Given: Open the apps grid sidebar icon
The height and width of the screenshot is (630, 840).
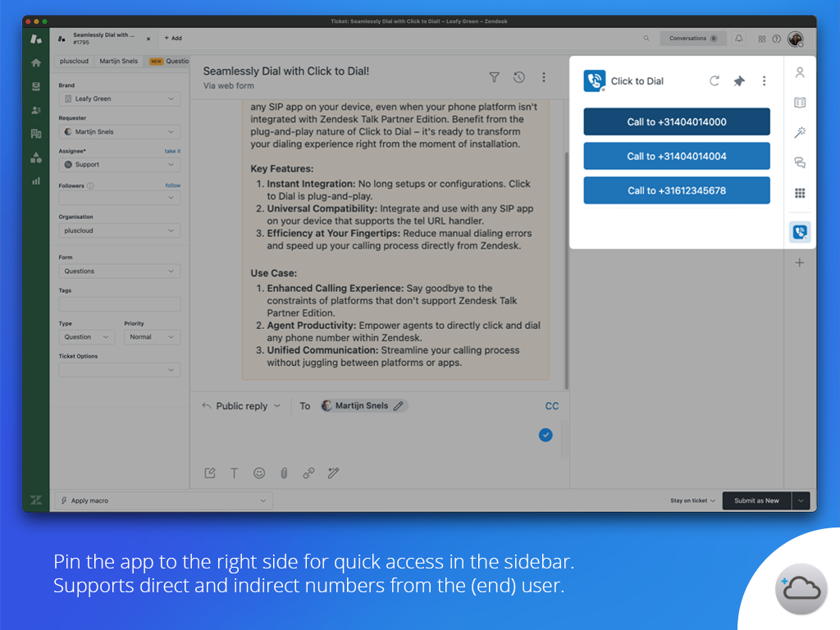Looking at the screenshot, I should pyautogui.click(x=800, y=193).
